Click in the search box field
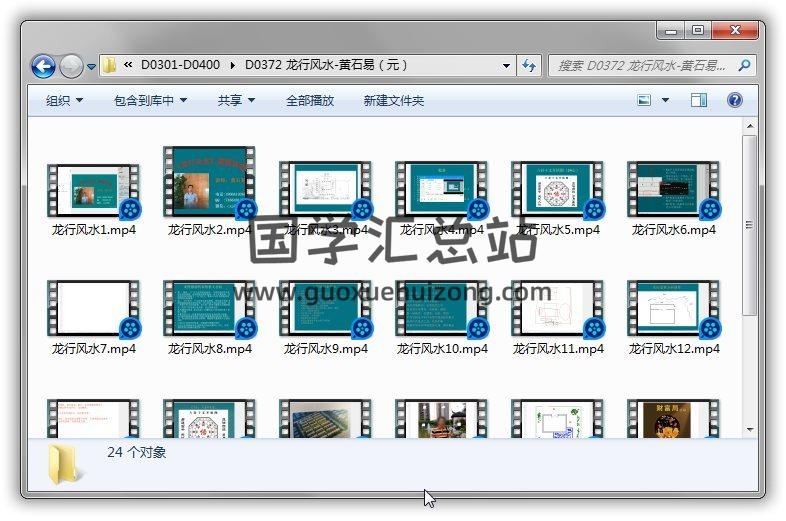The width and height of the screenshot is (786, 521). [x=640, y=66]
